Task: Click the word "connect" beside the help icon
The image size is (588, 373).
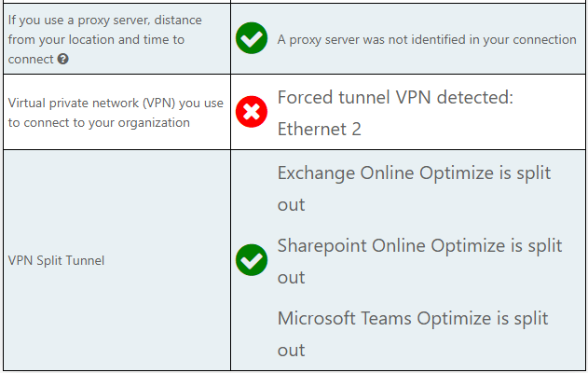Action: coord(30,60)
